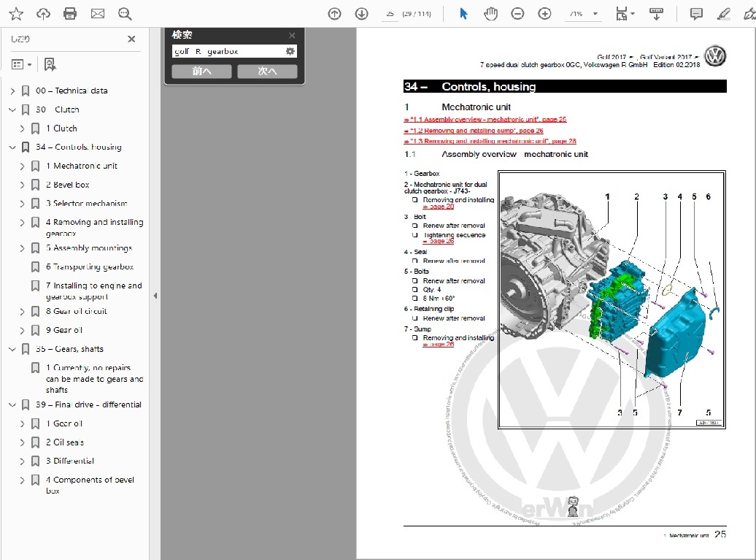Click the page number field
Image resolution: width=756 pixels, height=560 pixels.
click(x=390, y=14)
